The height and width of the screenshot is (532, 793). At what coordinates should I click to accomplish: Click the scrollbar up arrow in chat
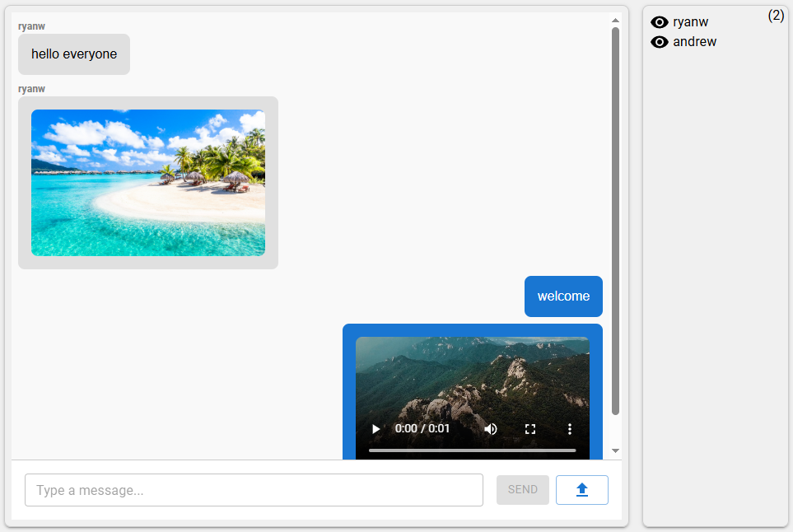615,21
